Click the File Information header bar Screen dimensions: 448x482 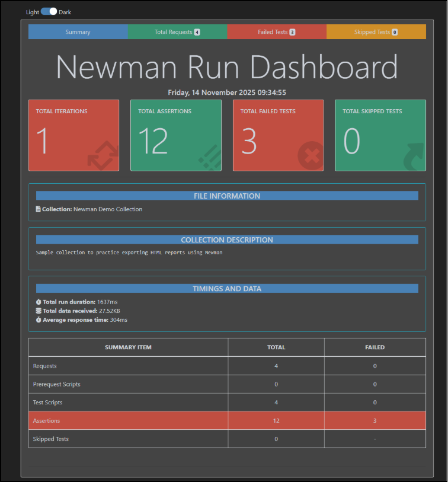click(x=227, y=196)
